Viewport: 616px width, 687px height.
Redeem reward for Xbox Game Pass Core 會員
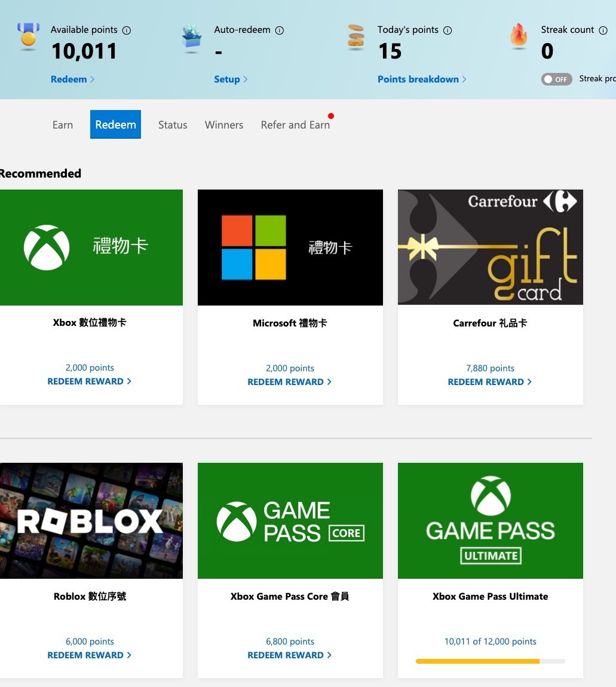pyautogui.click(x=289, y=655)
